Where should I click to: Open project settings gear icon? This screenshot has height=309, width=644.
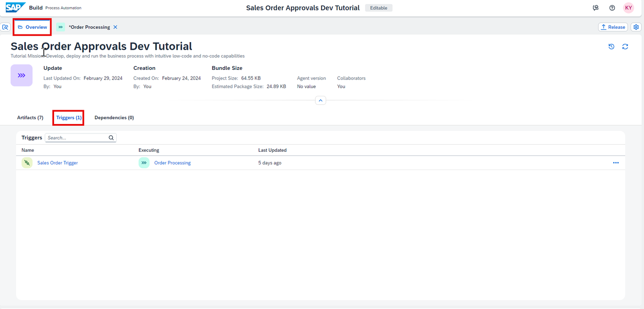point(636,27)
